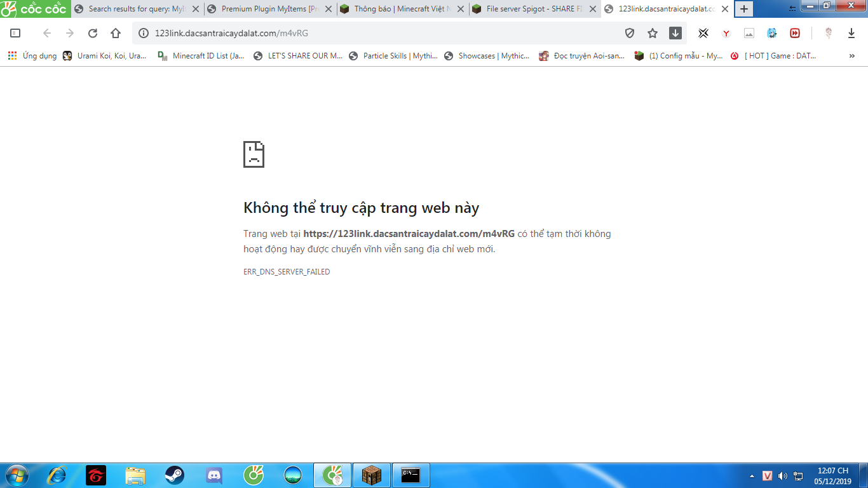Click the red fast-forward extension icon
868x488 pixels.
(795, 33)
